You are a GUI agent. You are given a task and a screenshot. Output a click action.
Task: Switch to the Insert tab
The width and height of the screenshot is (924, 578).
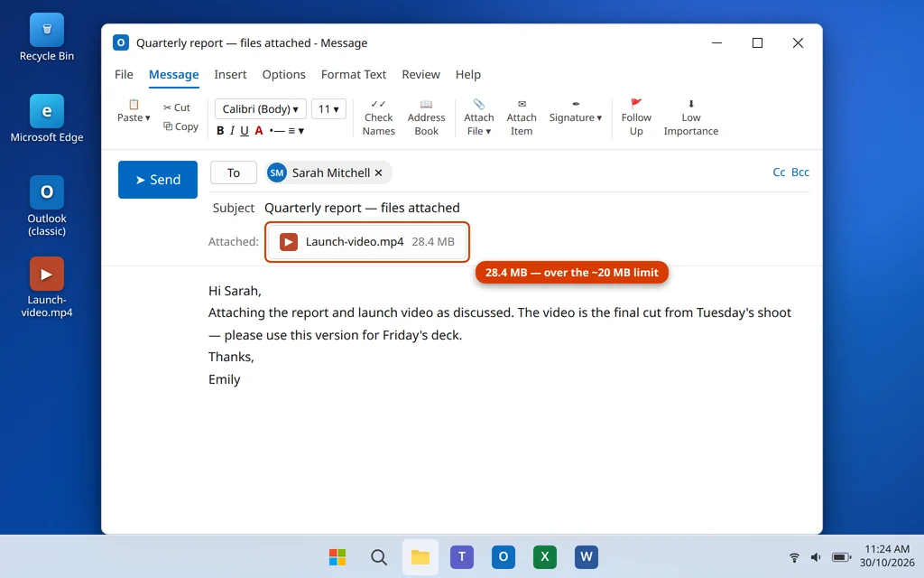click(x=230, y=74)
